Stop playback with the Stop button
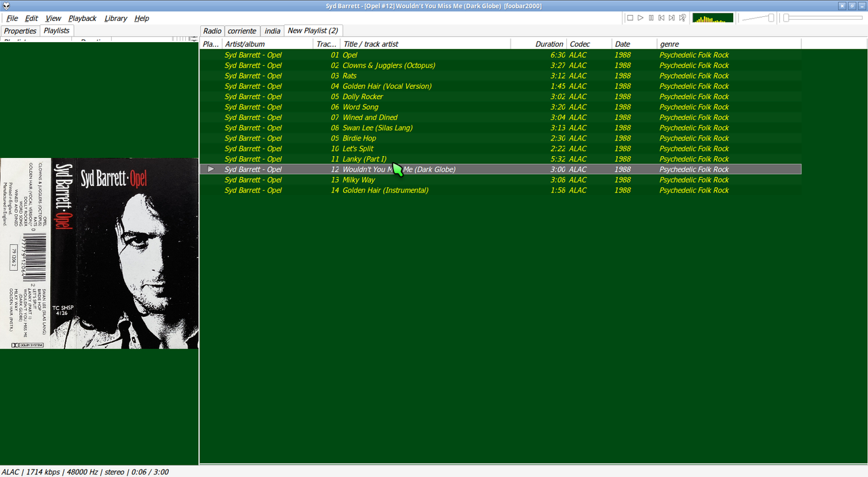Screen dimensions: 868x477 (x=630, y=18)
